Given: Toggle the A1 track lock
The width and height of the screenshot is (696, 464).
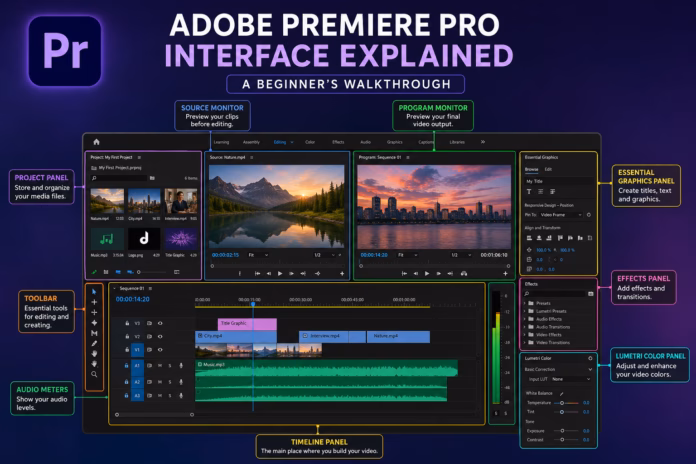Looking at the screenshot, I should [127, 365].
